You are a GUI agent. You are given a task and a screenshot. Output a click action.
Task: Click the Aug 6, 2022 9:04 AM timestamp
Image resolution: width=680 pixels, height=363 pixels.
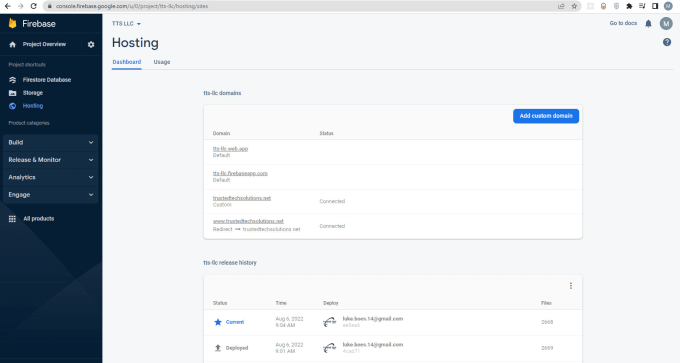pyautogui.click(x=289, y=322)
